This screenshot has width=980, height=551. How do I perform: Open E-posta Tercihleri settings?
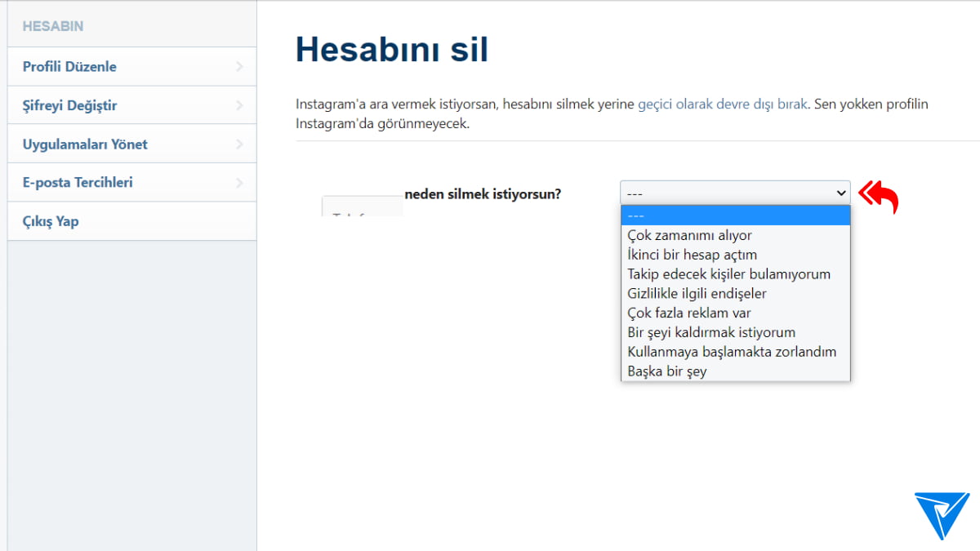coord(78,183)
